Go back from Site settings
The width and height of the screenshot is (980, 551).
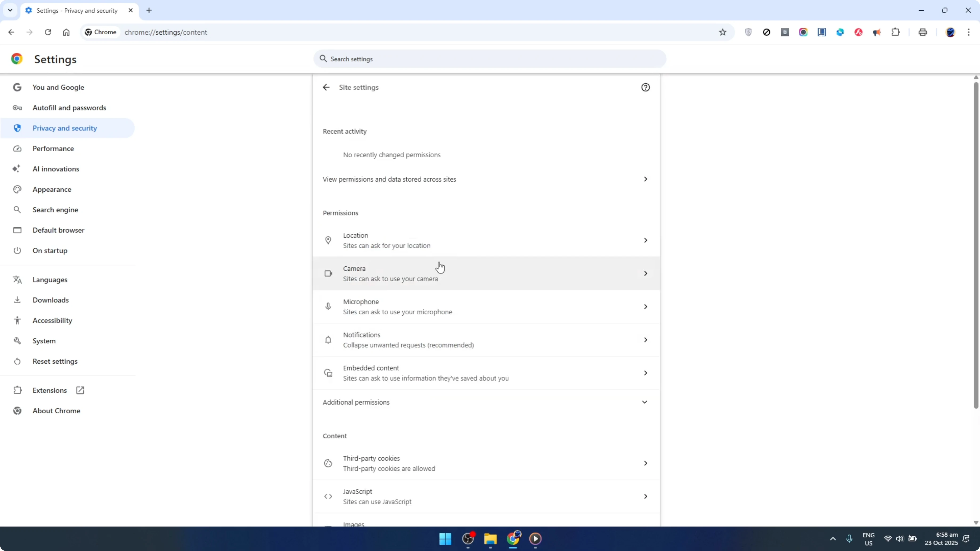326,88
